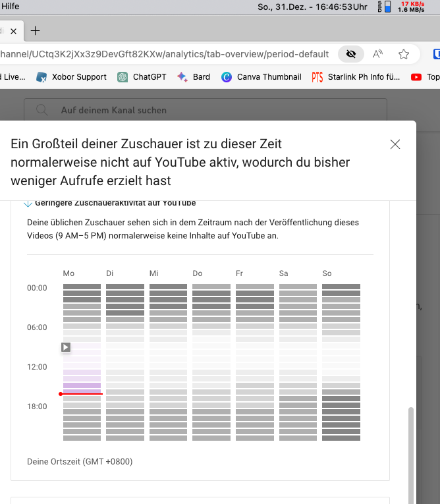The image size is (440, 504).
Task: Add page to favorites with star icon
Action: pos(404,54)
